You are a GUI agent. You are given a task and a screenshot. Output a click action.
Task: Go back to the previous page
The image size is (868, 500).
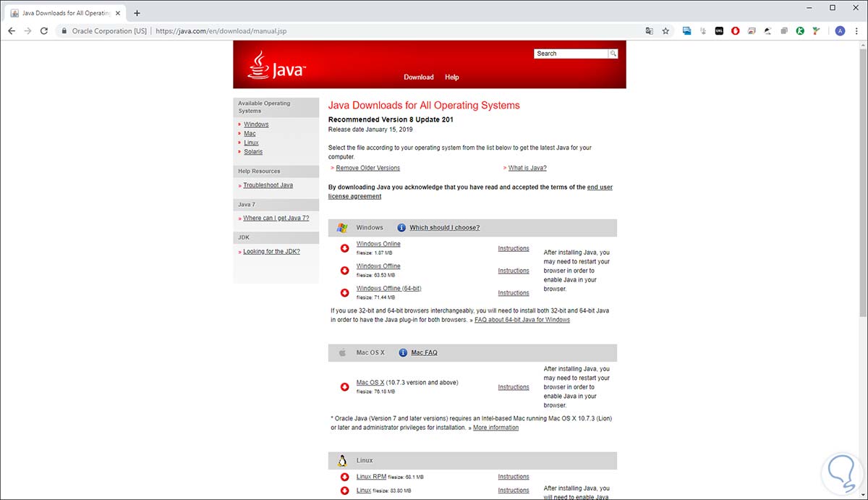point(12,31)
